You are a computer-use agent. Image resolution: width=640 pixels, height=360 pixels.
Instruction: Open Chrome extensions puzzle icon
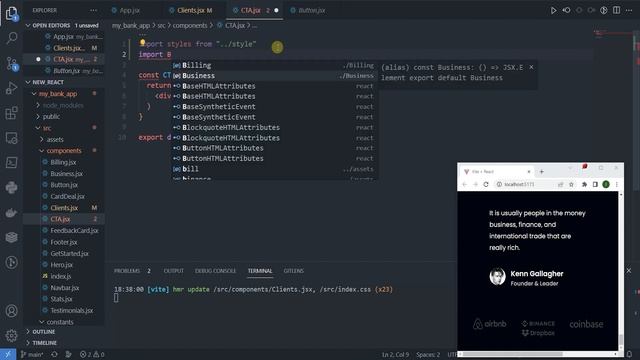(x=584, y=184)
